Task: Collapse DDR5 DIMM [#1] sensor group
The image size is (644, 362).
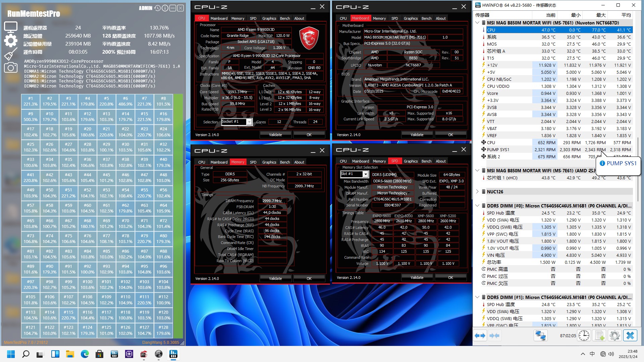Action: click(x=477, y=297)
